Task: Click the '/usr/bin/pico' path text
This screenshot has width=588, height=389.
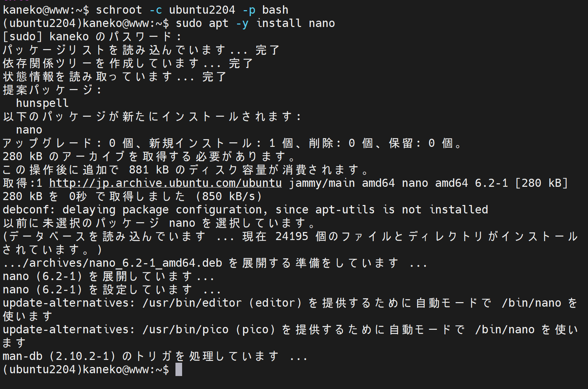Action: point(185,330)
